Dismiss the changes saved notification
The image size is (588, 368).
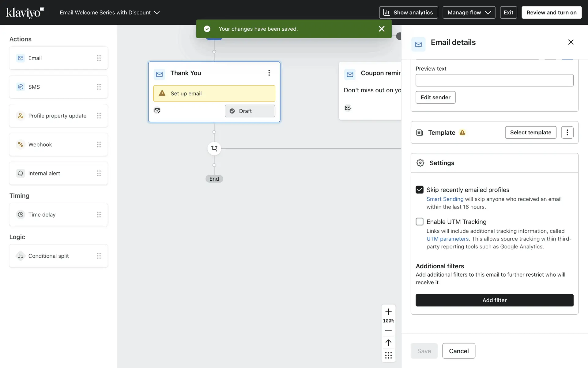382,29
